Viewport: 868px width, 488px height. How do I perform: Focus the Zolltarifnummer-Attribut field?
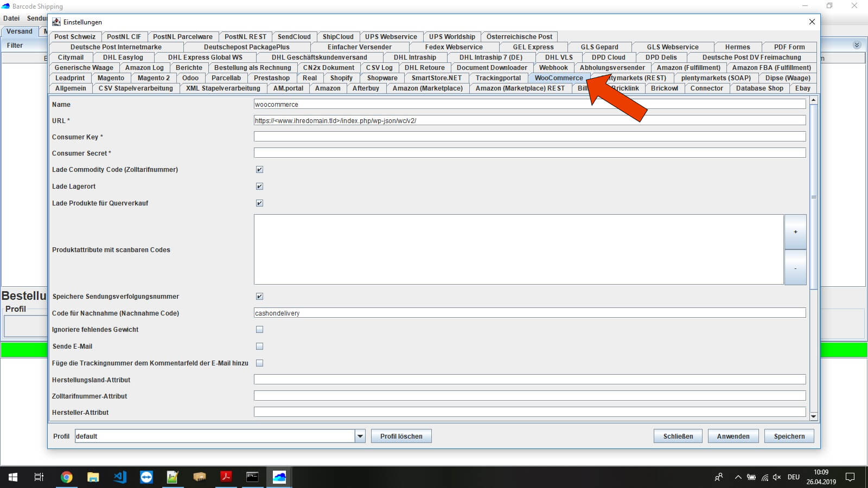[529, 396]
